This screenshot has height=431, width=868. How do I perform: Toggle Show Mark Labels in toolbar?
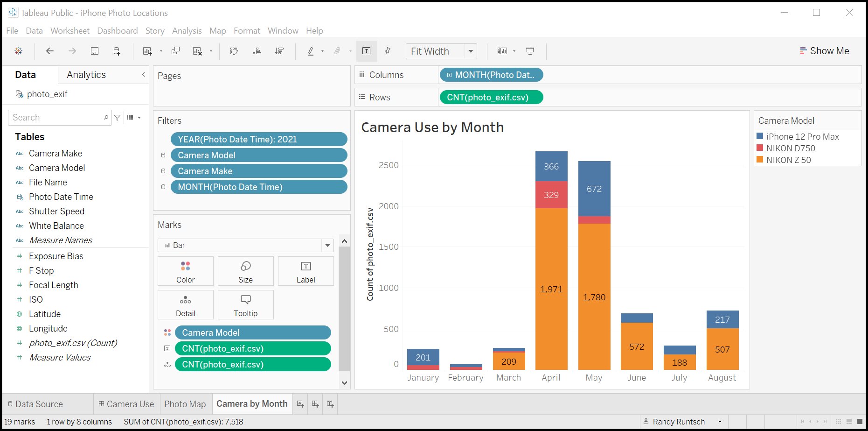[x=367, y=51]
